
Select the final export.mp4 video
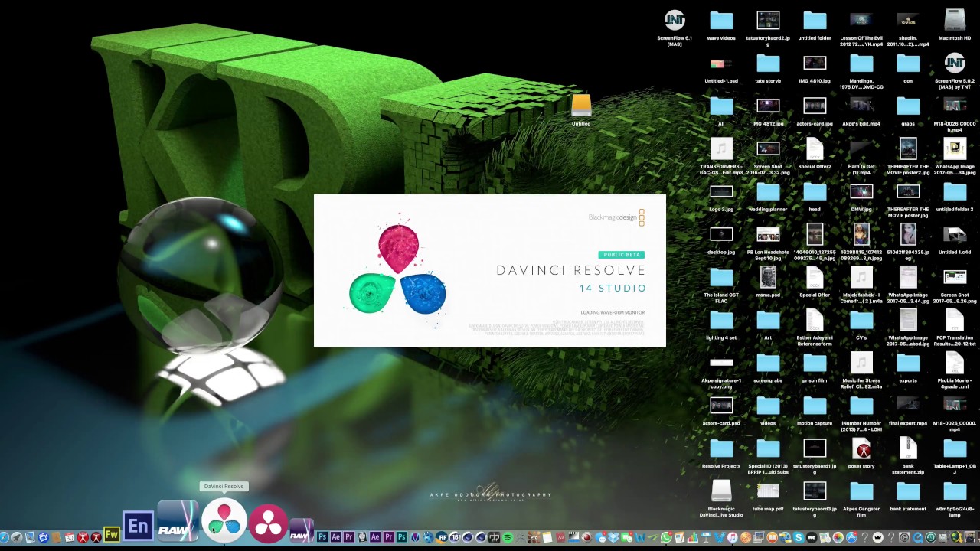908,411
